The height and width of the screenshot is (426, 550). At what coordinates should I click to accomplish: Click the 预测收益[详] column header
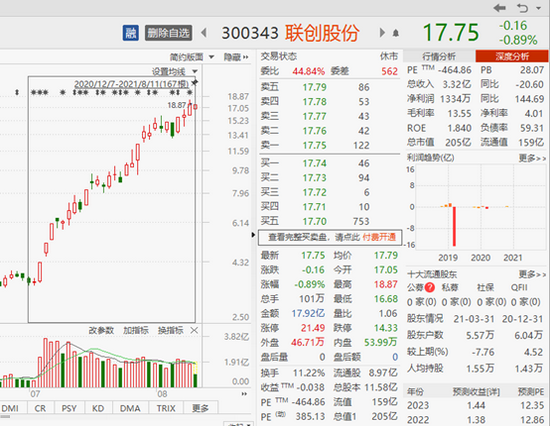(x=476, y=392)
